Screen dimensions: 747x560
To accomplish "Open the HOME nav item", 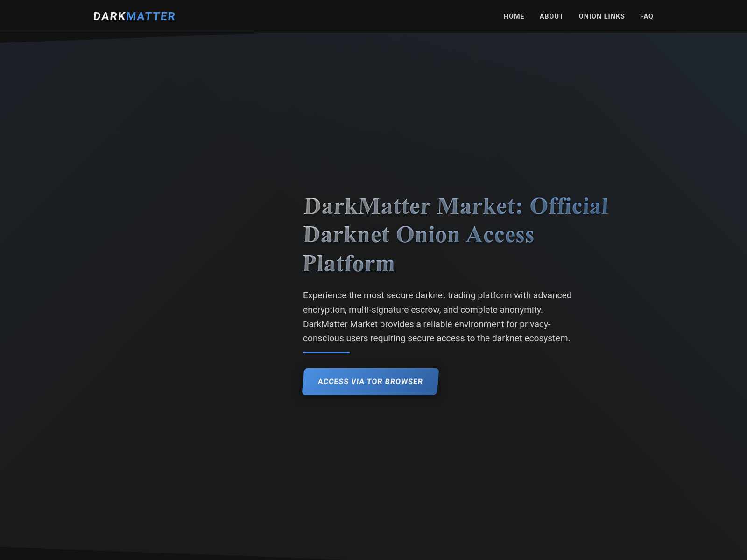I will pyautogui.click(x=514, y=16).
